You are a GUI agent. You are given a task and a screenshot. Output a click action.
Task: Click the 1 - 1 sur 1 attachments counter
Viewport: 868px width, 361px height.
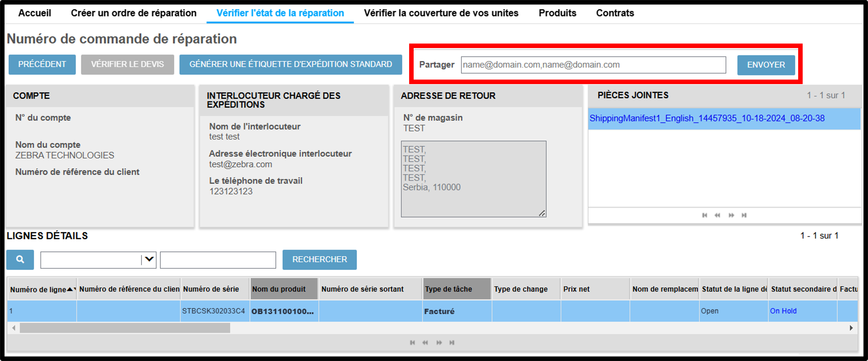pyautogui.click(x=826, y=95)
